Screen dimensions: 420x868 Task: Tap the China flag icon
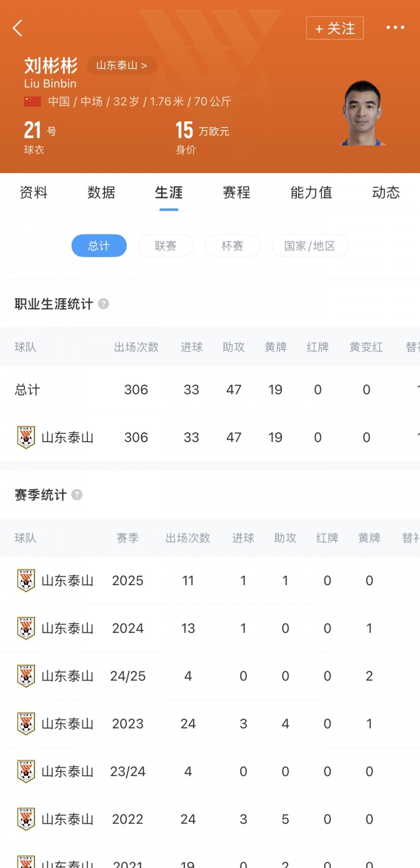point(33,101)
